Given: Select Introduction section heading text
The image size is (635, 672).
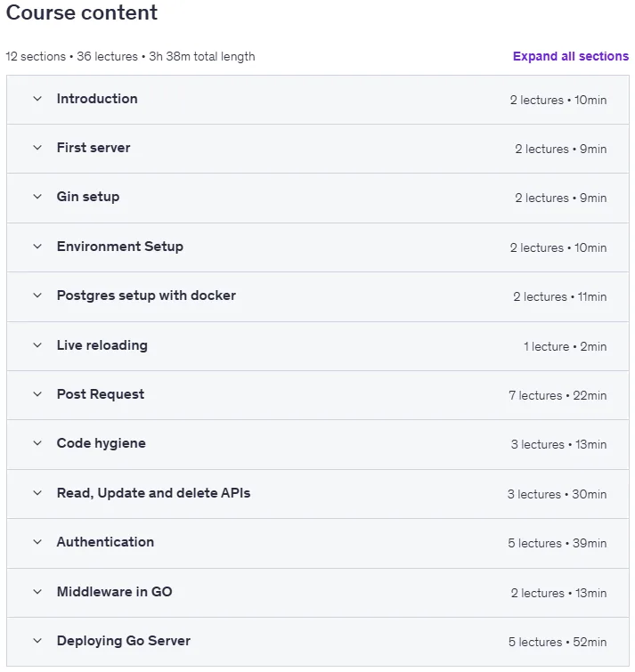Looking at the screenshot, I should pos(97,99).
